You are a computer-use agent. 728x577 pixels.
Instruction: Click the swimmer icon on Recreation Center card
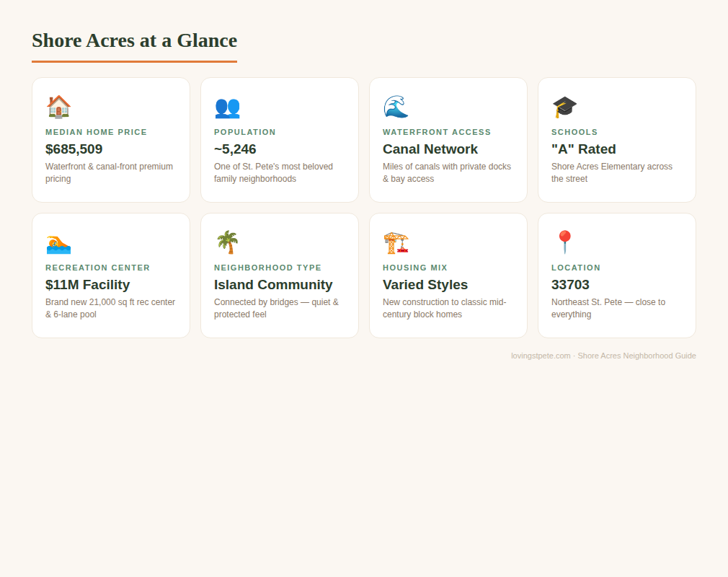click(x=58, y=244)
